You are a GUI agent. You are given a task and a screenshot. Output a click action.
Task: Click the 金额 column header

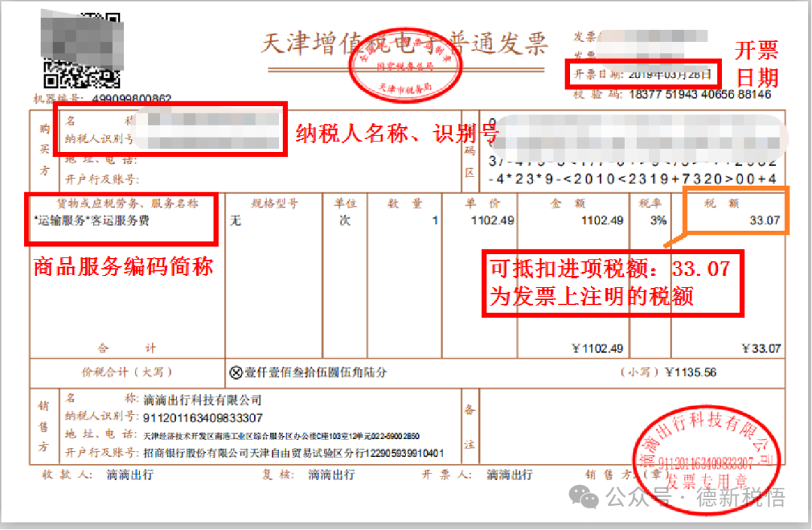point(568,204)
